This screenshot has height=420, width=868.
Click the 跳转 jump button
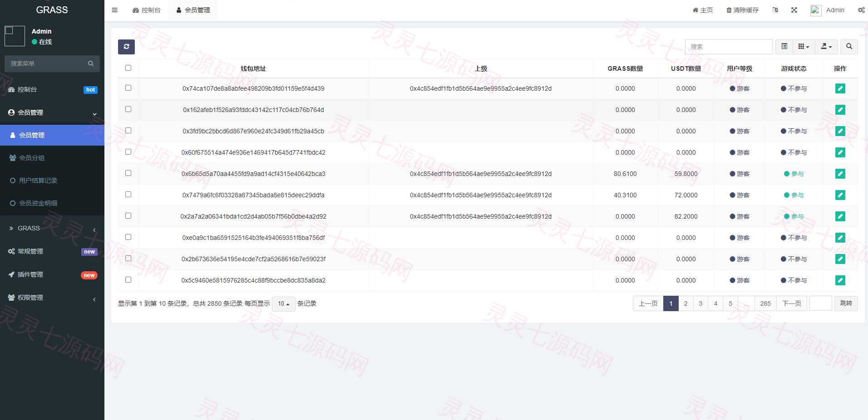(x=846, y=303)
